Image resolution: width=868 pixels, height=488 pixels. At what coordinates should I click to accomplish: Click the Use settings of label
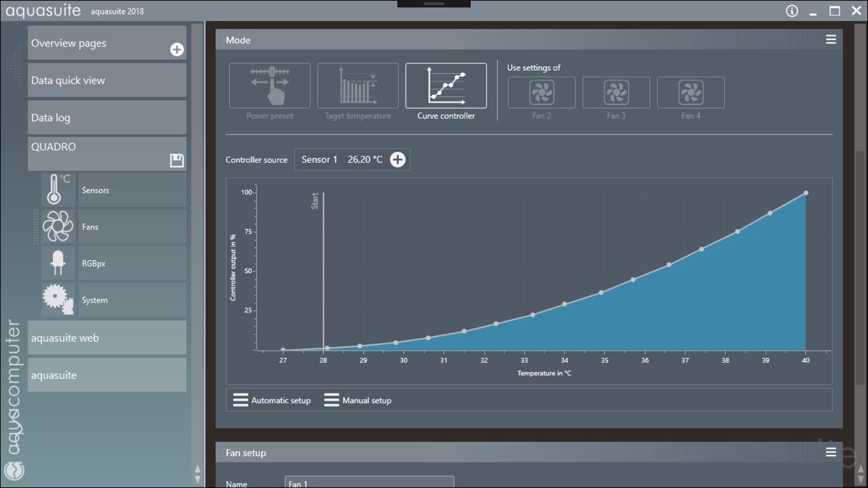[x=534, y=68]
